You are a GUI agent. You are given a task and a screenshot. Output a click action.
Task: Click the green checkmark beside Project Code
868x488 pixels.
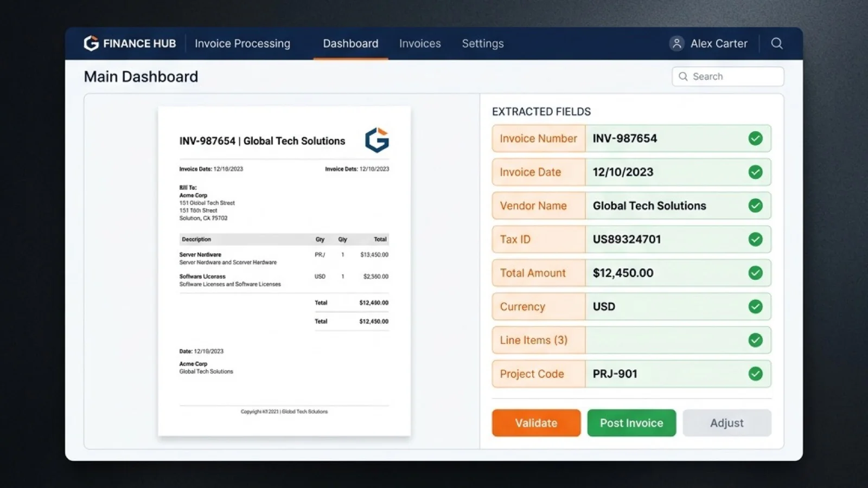pyautogui.click(x=755, y=374)
